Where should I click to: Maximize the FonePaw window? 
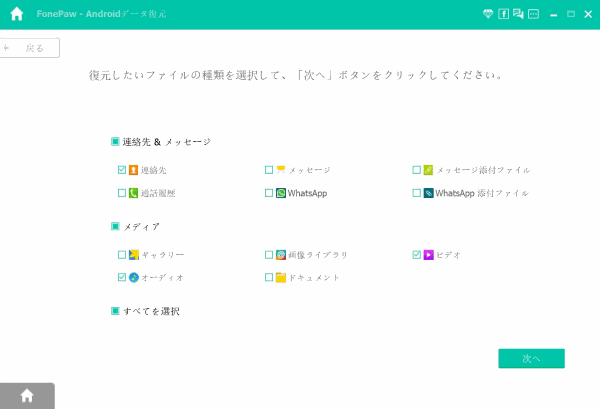pos(571,14)
